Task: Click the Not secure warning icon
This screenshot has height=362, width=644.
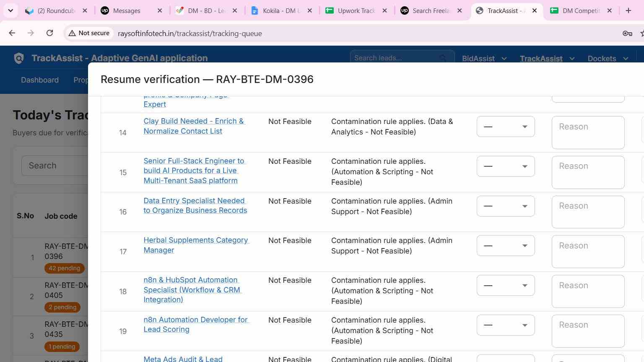Action: [x=72, y=33]
